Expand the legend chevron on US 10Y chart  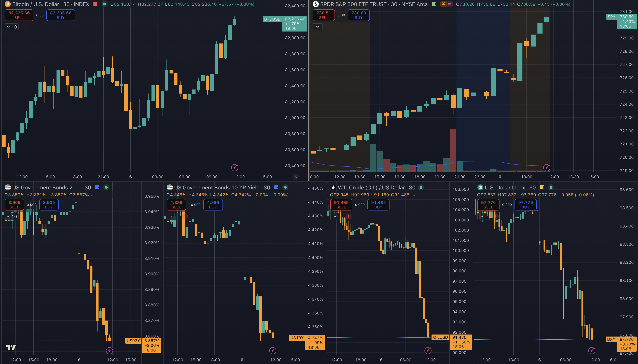(171, 216)
